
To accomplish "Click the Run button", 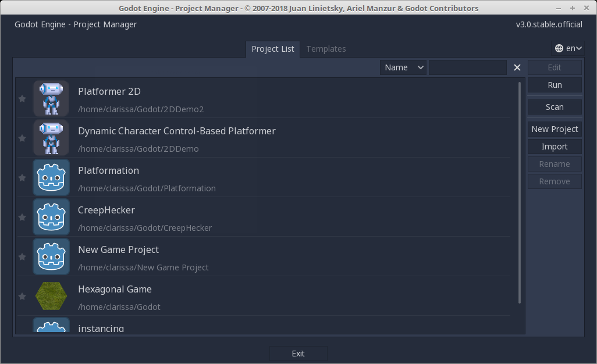I will tap(555, 85).
